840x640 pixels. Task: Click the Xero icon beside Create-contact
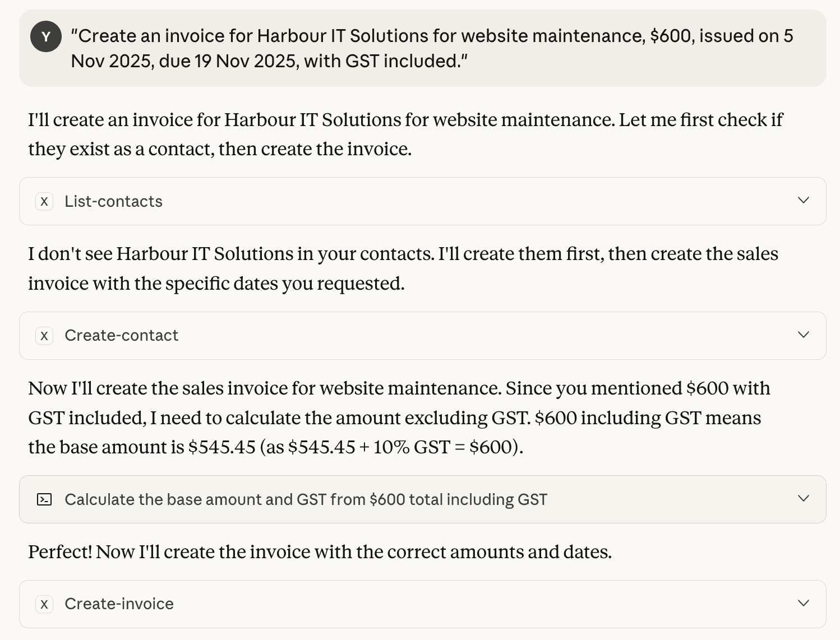44,336
